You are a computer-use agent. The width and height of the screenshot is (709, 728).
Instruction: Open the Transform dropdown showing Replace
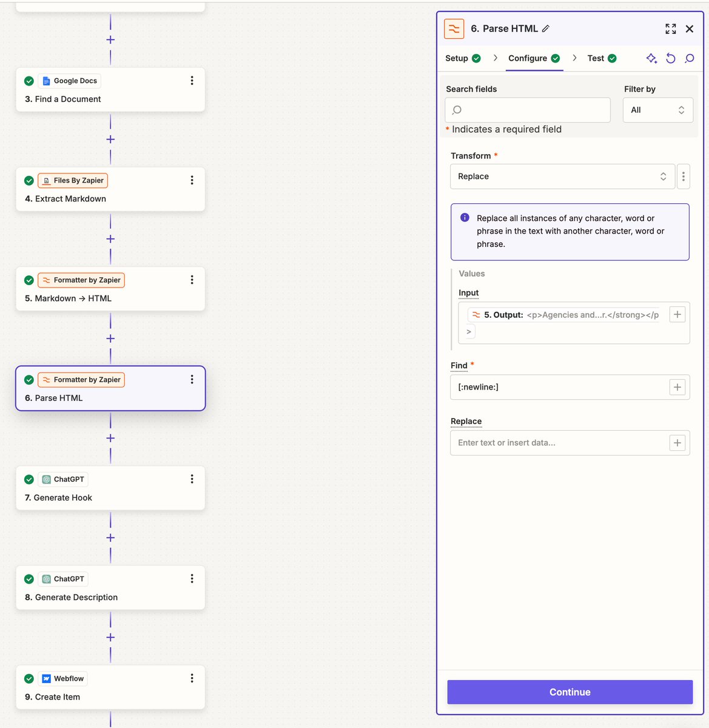(x=562, y=177)
